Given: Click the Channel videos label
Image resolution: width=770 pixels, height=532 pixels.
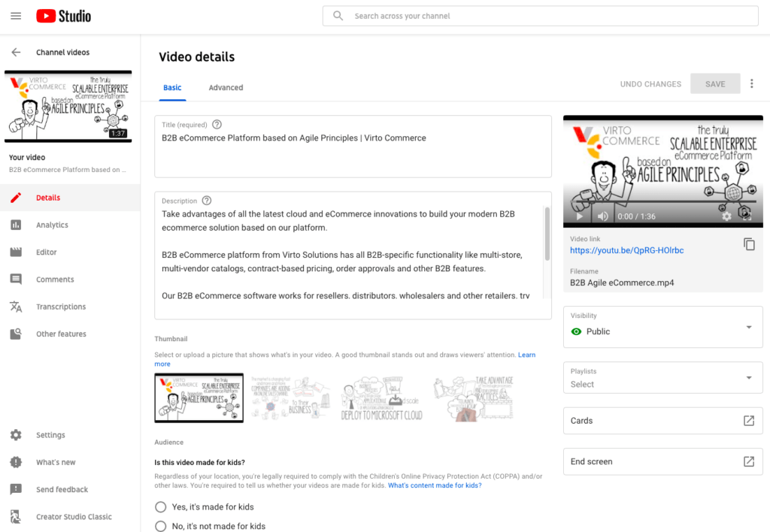Looking at the screenshot, I should [63, 52].
